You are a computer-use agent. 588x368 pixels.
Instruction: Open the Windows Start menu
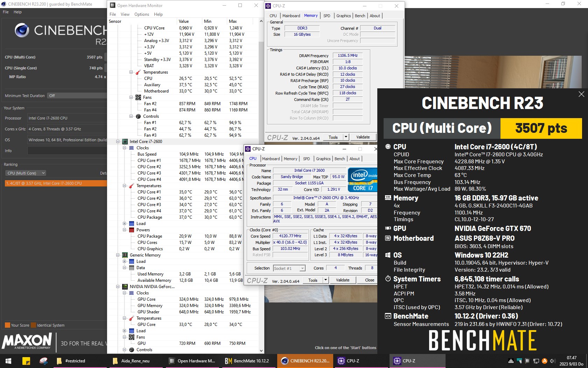point(8,361)
